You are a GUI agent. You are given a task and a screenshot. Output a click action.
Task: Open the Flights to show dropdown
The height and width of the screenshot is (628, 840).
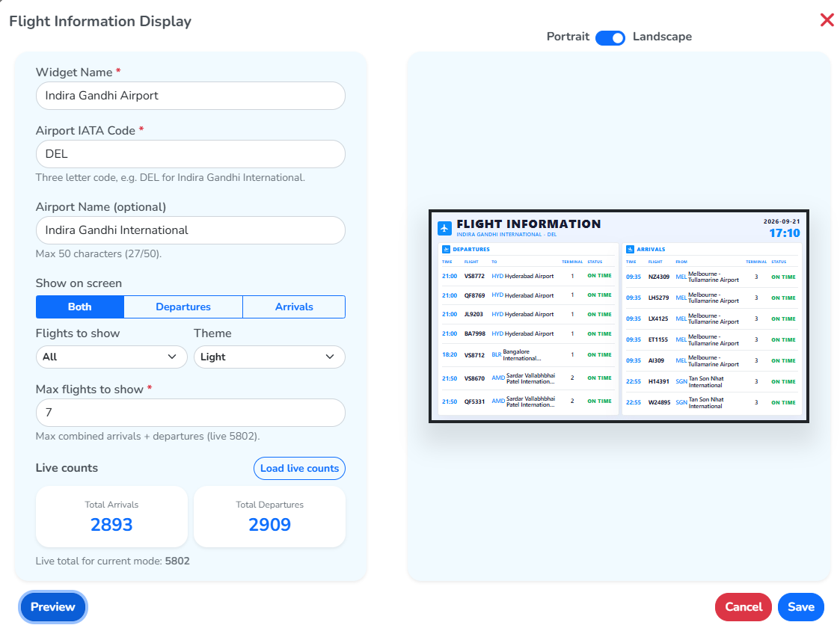point(111,357)
